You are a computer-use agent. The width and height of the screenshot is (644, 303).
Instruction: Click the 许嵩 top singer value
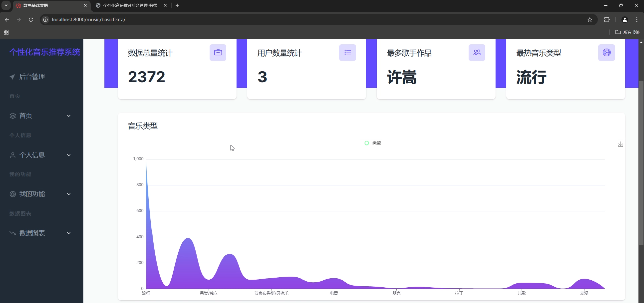pos(402,77)
